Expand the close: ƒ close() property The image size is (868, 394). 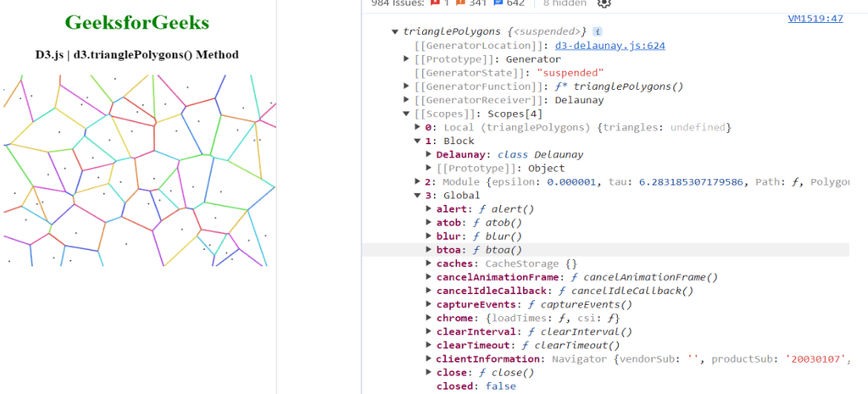(429, 373)
